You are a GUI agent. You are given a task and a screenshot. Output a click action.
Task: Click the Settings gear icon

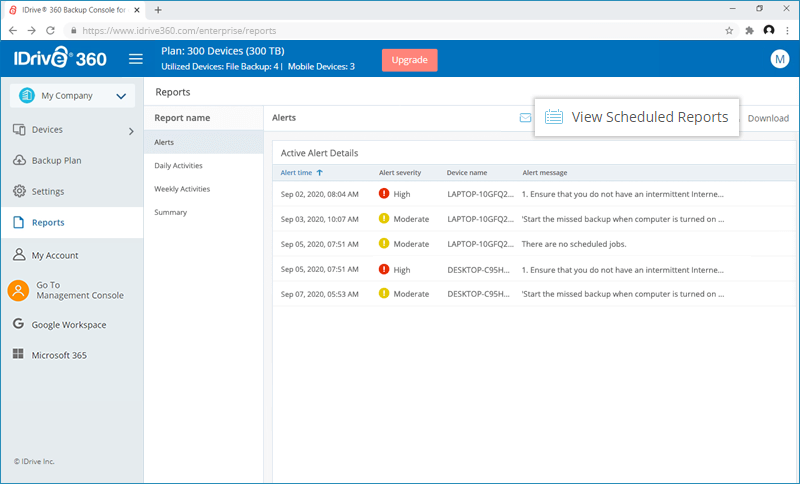coord(19,191)
